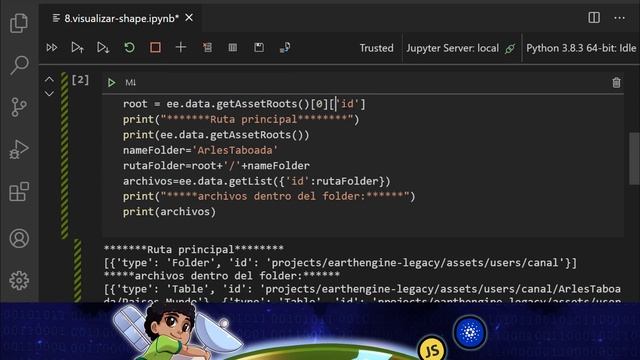
Task: Insert a new cell with plus icon
Action: pyautogui.click(x=181, y=48)
